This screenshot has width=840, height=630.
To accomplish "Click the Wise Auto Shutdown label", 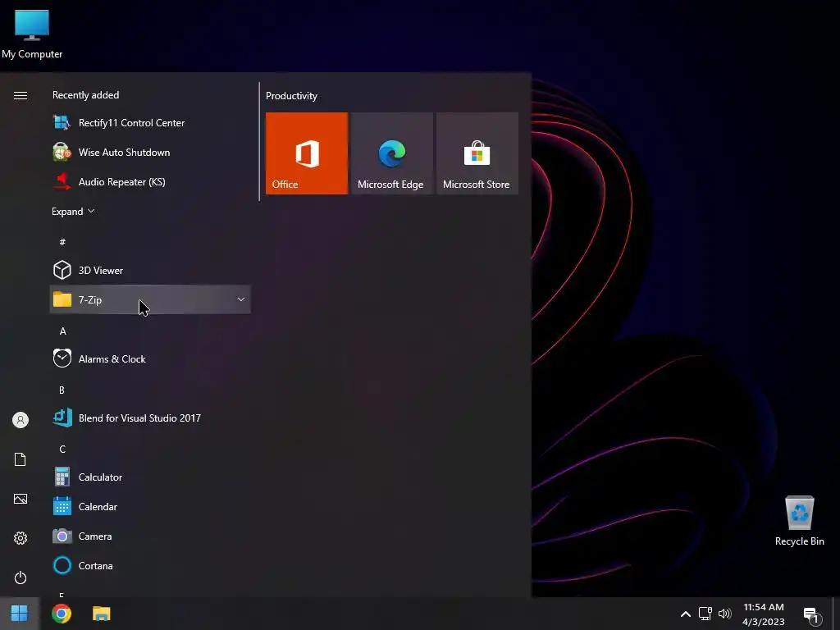I will 125,152.
